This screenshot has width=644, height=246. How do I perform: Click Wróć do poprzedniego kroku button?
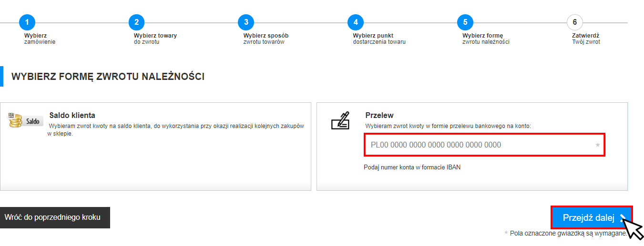pyautogui.click(x=53, y=217)
